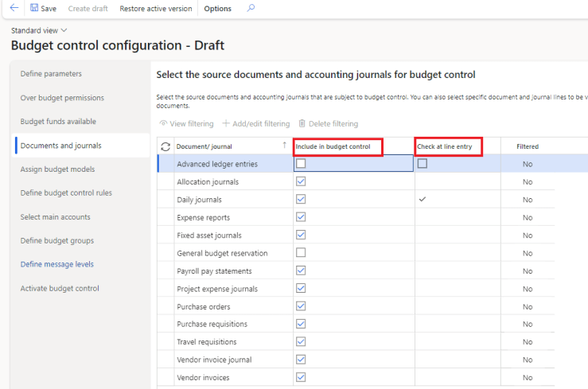Click the back arrow icon
The image size is (588, 389).
(x=14, y=9)
